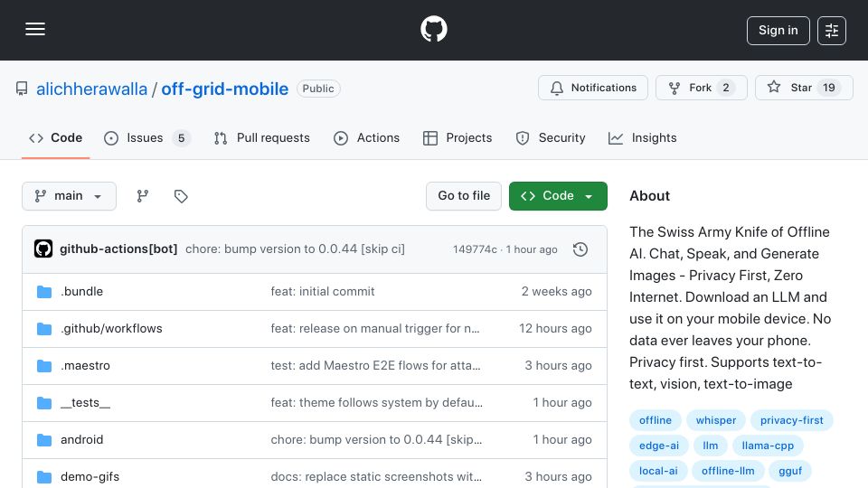Click the android folder icon
This screenshot has height=488, width=868.
(x=44, y=440)
